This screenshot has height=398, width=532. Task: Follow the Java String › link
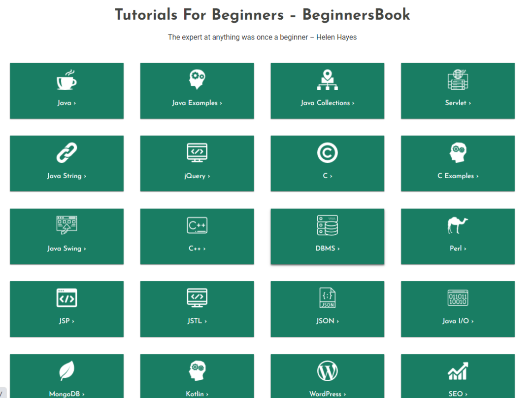click(66, 176)
